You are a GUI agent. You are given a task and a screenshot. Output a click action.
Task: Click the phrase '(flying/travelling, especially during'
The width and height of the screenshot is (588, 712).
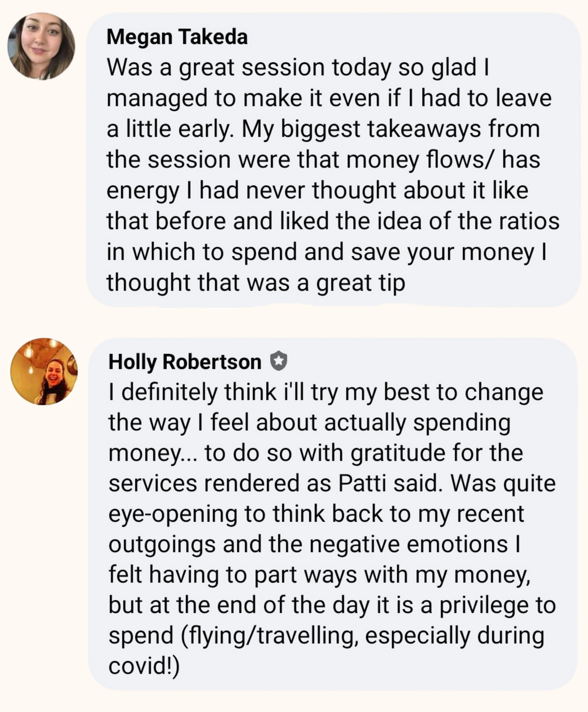point(363,636)
